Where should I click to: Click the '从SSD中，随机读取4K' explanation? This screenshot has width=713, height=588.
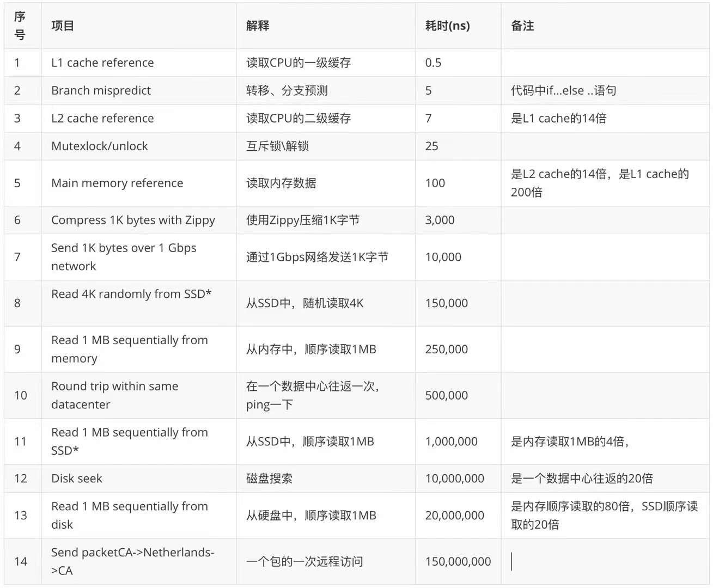[304, 303]
